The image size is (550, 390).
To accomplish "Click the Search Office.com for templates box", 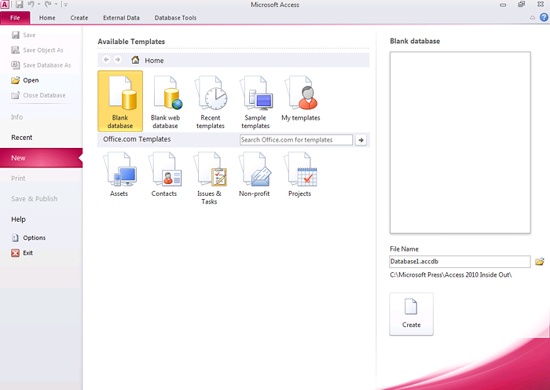I will [296, 140].
